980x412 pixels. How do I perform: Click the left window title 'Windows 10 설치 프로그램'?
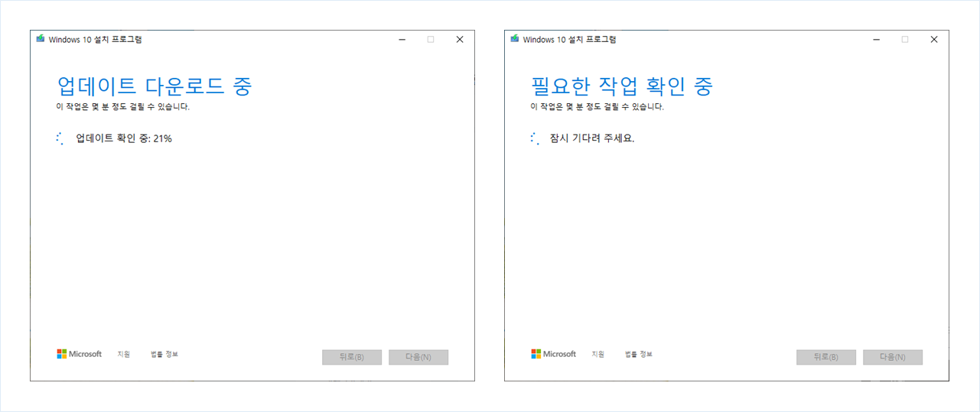pyautogui.click(x=95, y=39)
